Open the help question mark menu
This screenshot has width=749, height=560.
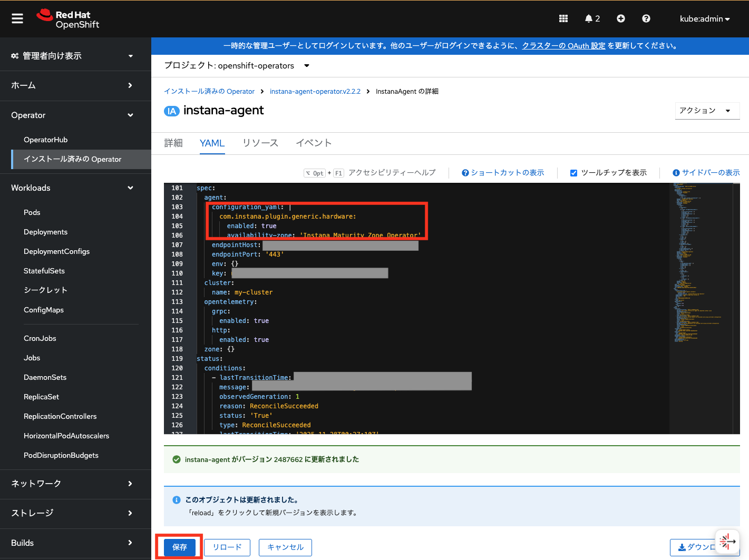coord(646,18)
